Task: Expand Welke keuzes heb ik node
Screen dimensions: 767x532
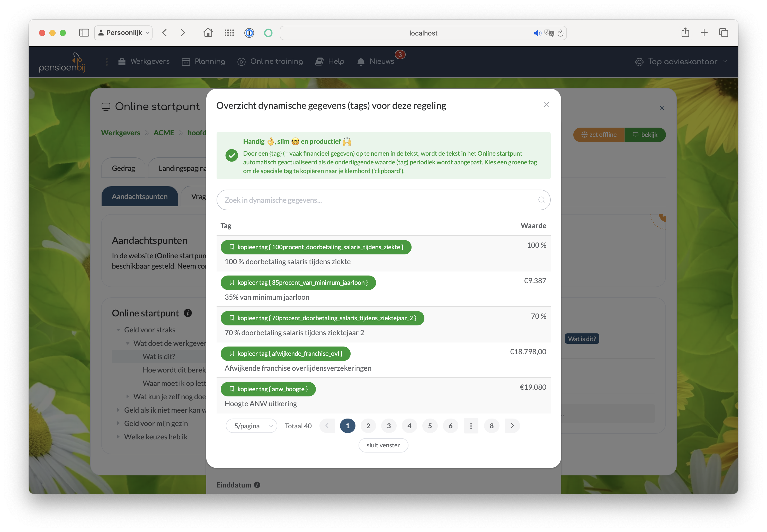Action: (118, 437)
